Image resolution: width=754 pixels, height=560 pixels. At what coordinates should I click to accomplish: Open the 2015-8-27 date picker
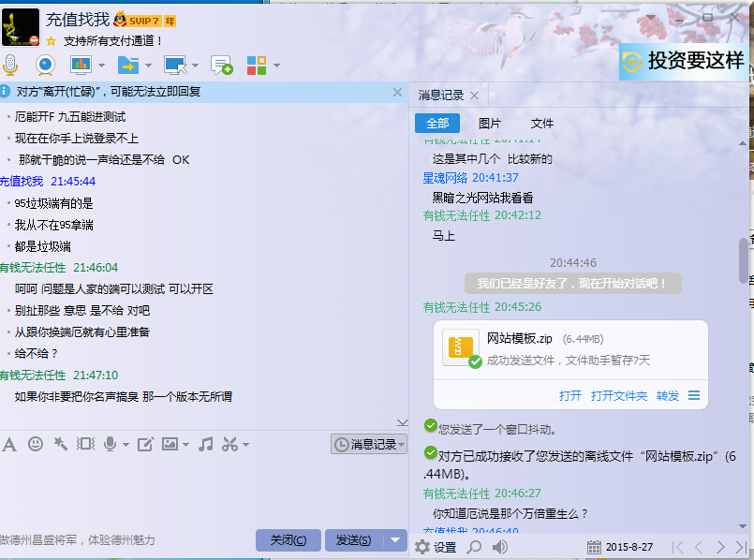coord(621,547)
